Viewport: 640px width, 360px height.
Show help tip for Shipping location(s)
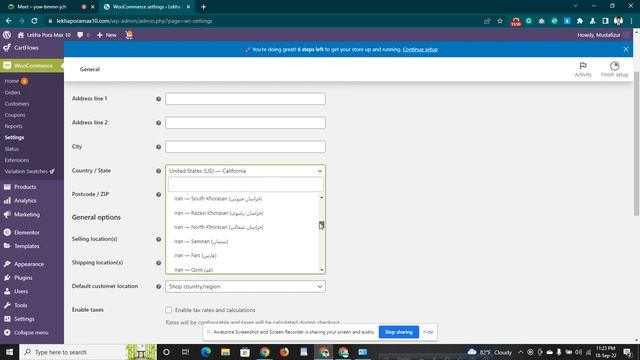point(158,263)
